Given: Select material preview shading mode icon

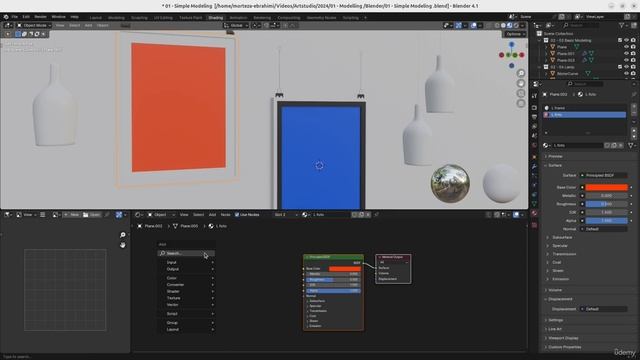Looking at the screenshot, I should pyautogui.click(x=509, y=25).
